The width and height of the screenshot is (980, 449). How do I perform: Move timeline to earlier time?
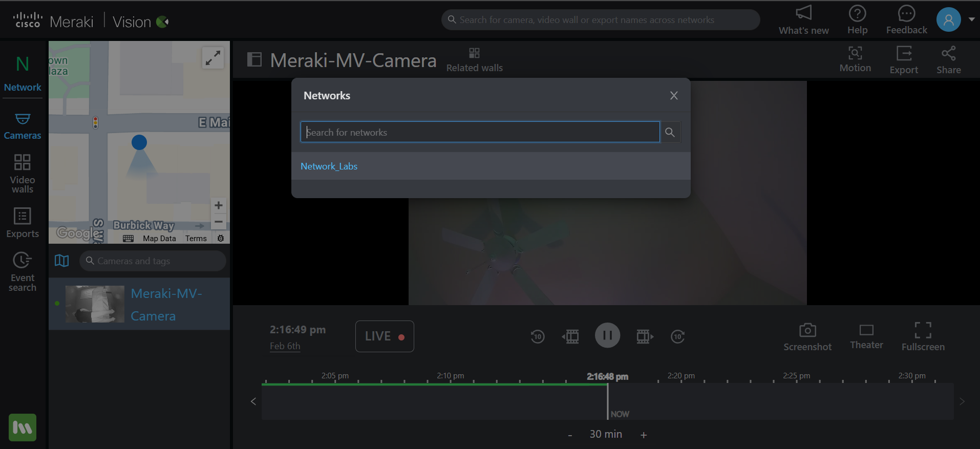coord(253,401)
